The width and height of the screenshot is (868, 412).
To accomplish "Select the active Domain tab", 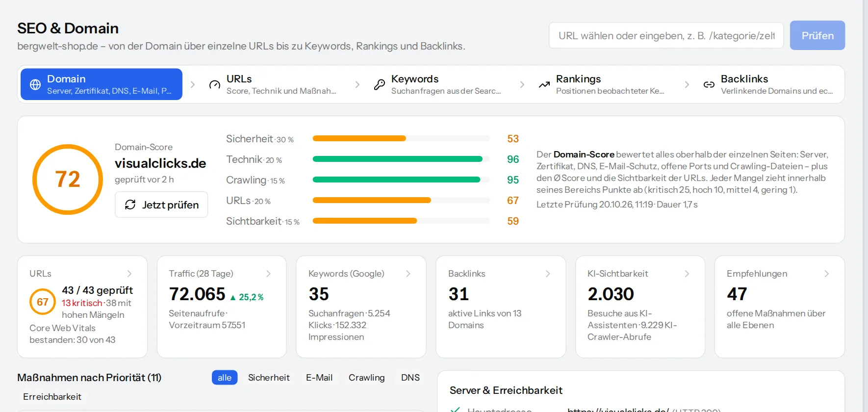I will [102, 84].
